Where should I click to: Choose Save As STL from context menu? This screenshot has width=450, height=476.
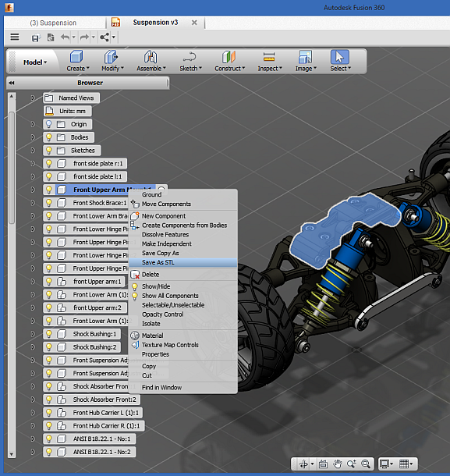click(183, 263)
